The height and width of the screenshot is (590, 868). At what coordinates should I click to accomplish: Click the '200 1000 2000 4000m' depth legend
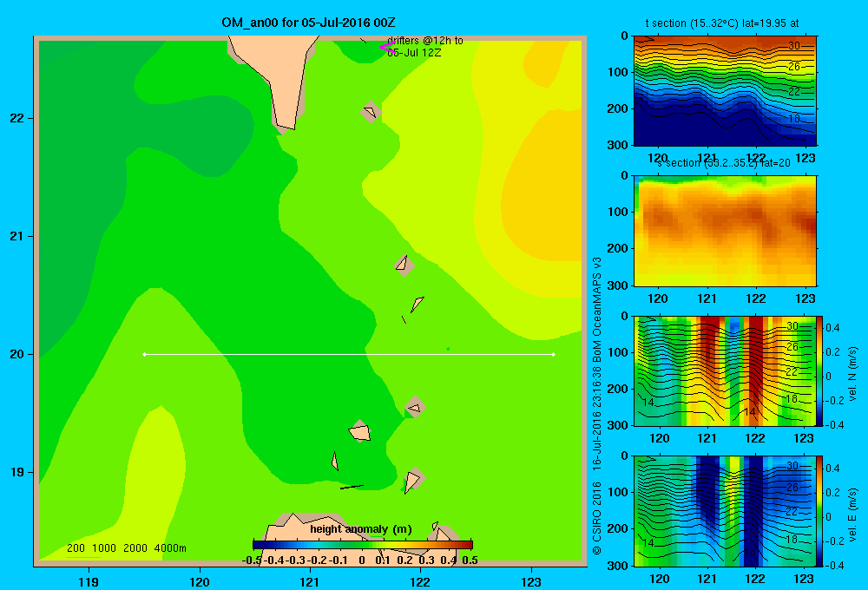(126, 548)
